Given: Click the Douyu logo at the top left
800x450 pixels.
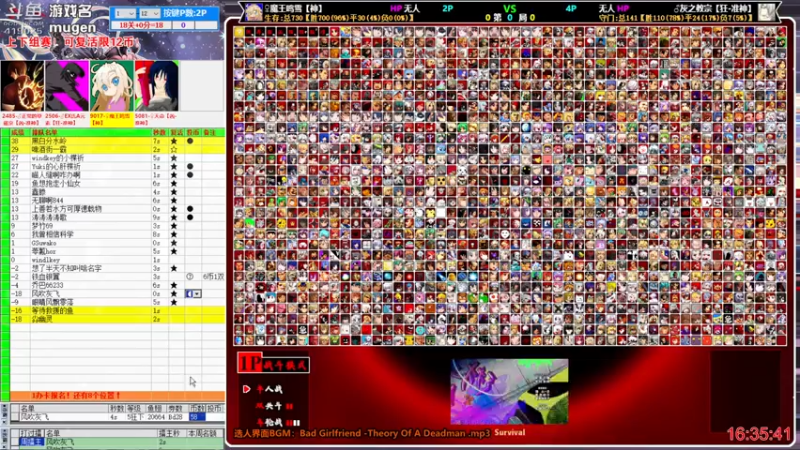Looking at the screenshot, I should click(x=24, y=11).
